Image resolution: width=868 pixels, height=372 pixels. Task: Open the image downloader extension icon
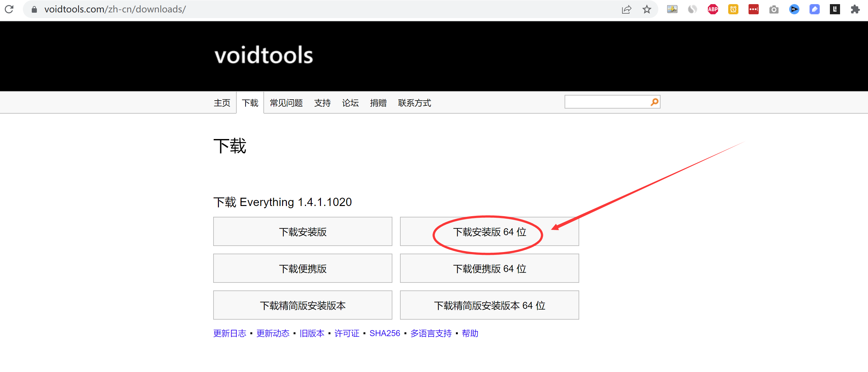pos(672,10)
